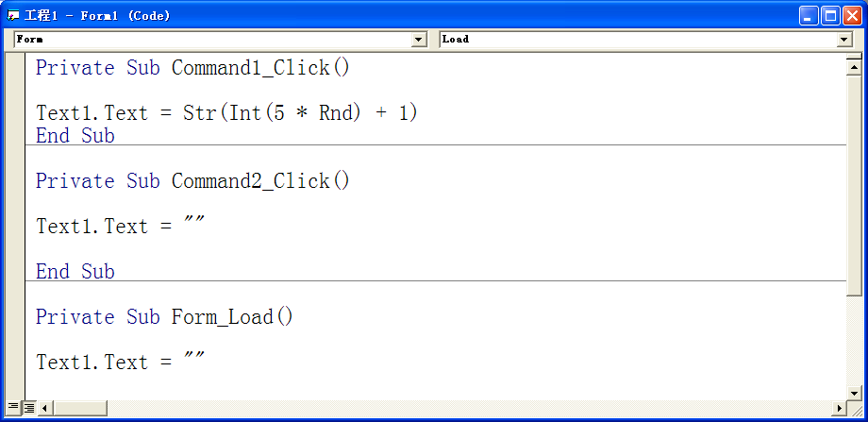This screenshot has width=868, height=422.
Task: Open the code window's system menu icon
Action: [13, 15]
